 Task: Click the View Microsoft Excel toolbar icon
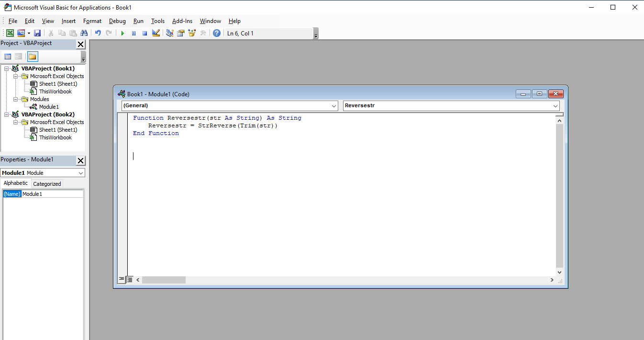click(10, 33)
